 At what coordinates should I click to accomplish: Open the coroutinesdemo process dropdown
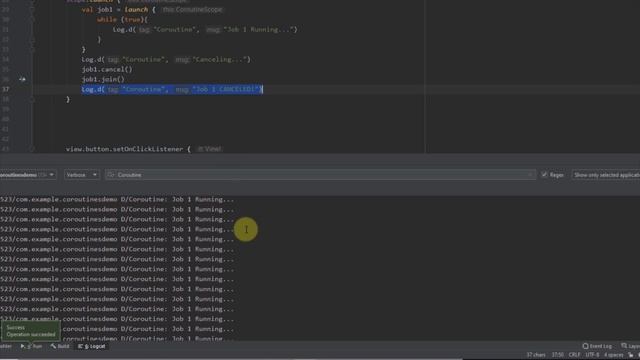pos(28,175)
